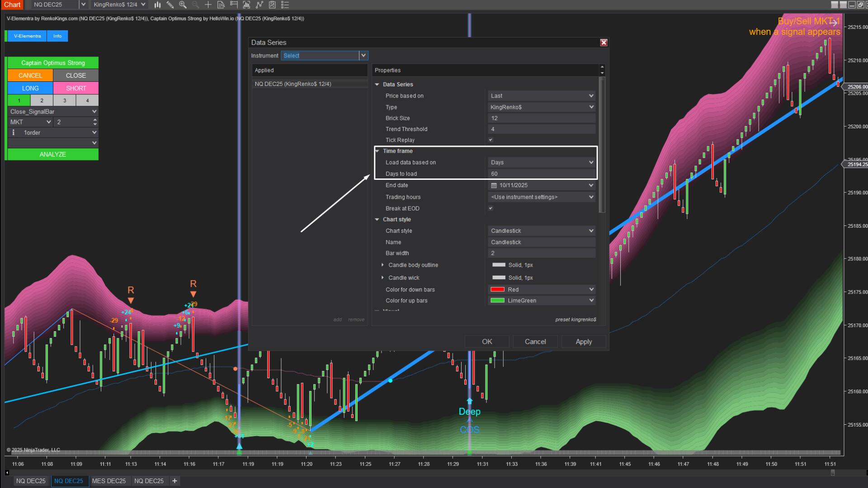Select order quantity preset 2 toggle

click(42, 100)
